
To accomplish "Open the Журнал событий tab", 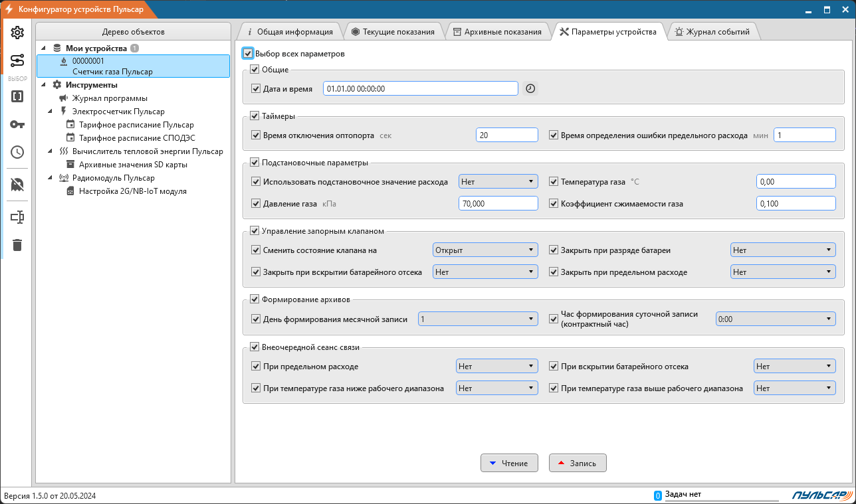I will [x=712, y=32].
